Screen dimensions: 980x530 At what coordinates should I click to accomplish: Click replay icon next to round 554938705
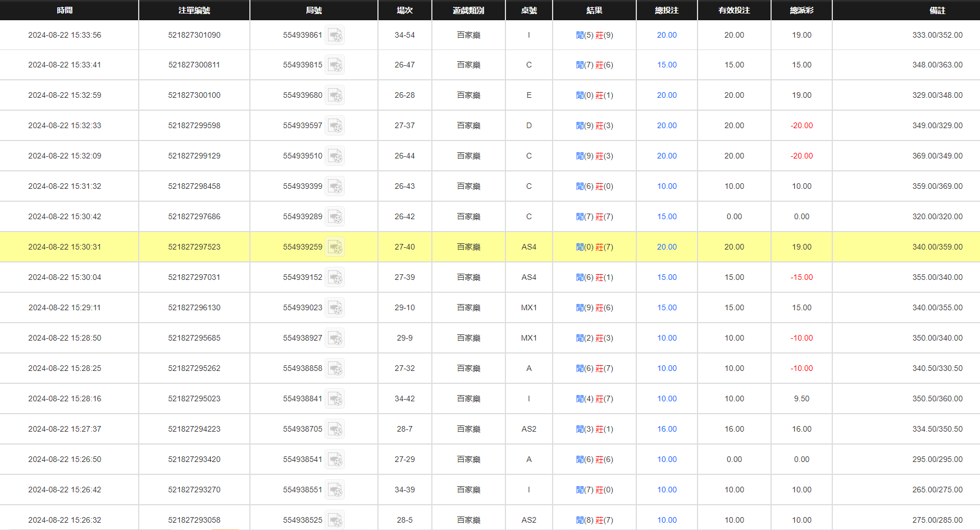335,429
